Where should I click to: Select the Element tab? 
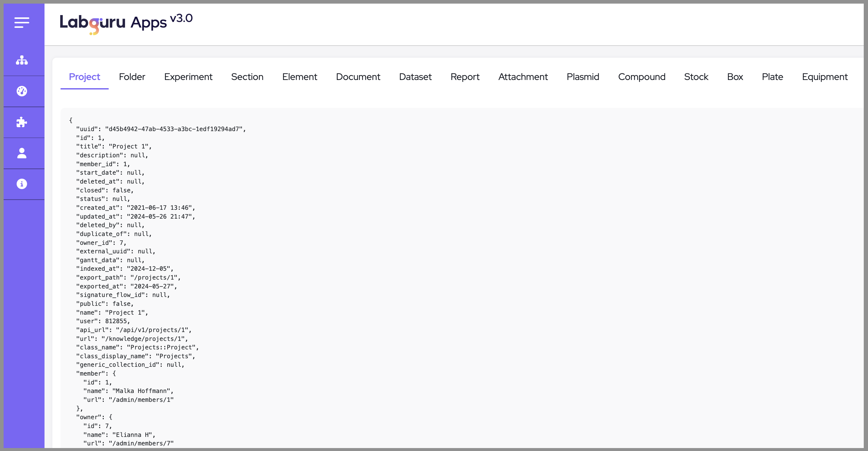coord(299,77)
